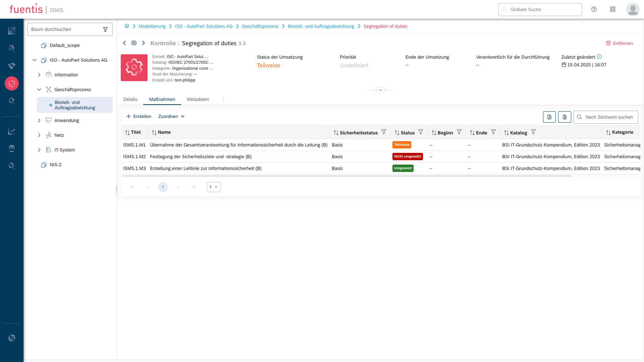
Task: Filter the Sicherheitsstatus column
Action: coord(384,132)
